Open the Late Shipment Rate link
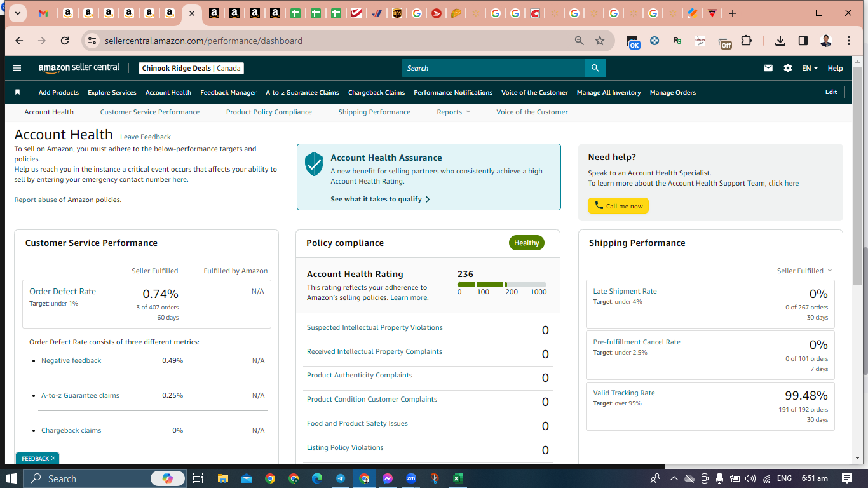Image resolution: width=868 pixels, height=488 pixels. pyautogui.click(x=625, y=291)
